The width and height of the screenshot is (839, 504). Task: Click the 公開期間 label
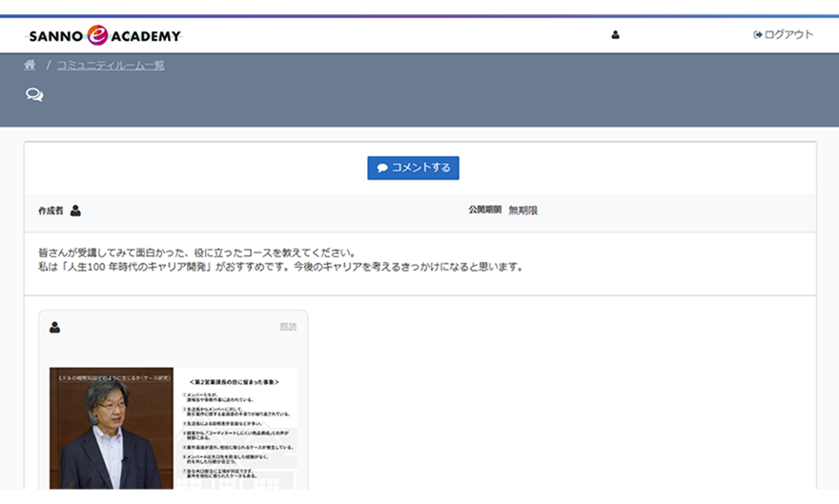(484, 210)
